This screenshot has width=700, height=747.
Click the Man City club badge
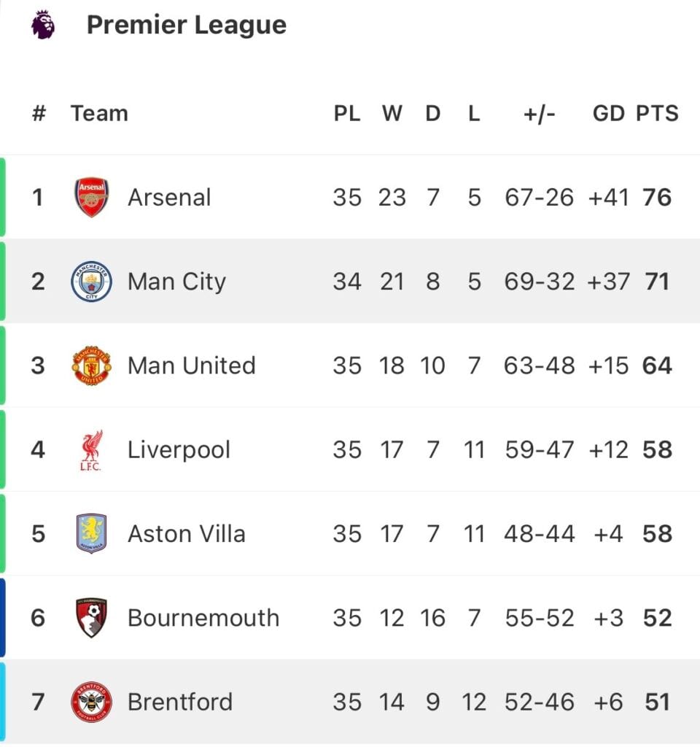[x=91, y=282]
